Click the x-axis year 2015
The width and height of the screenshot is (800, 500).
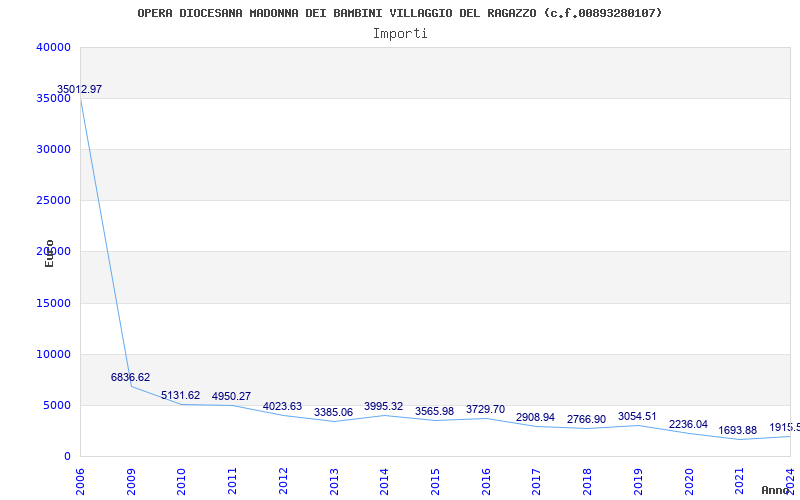435,482
